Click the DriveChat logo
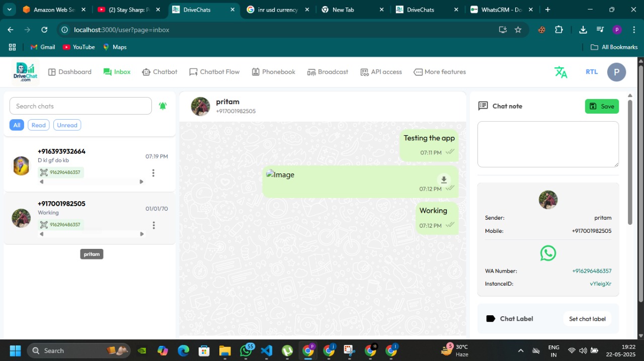This screenshot has width=644, height=361. [26, 72]
